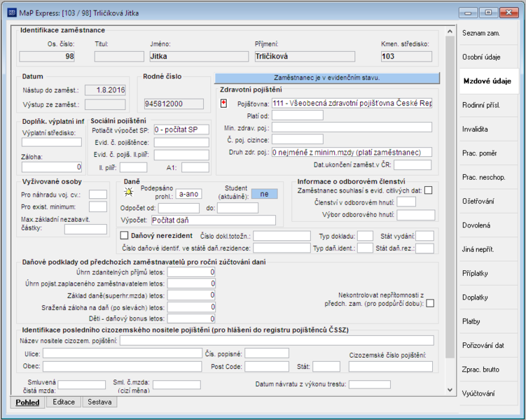The height and width of the screenshot is (420, 526).
Task: Open the Druh zdr. poj. selection field
Action: [x=352, y=153]
